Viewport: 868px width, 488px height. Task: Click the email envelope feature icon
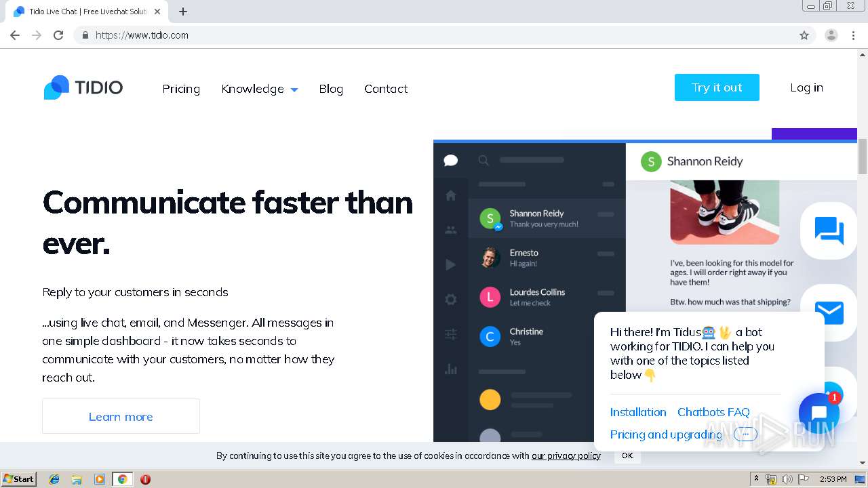(x=829, y=312)
